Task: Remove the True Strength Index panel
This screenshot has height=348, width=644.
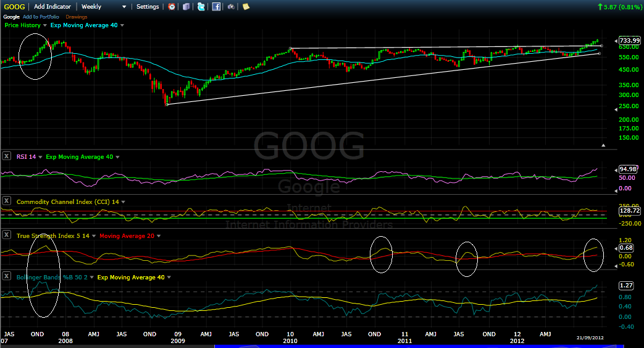Action: pos(7,235)
